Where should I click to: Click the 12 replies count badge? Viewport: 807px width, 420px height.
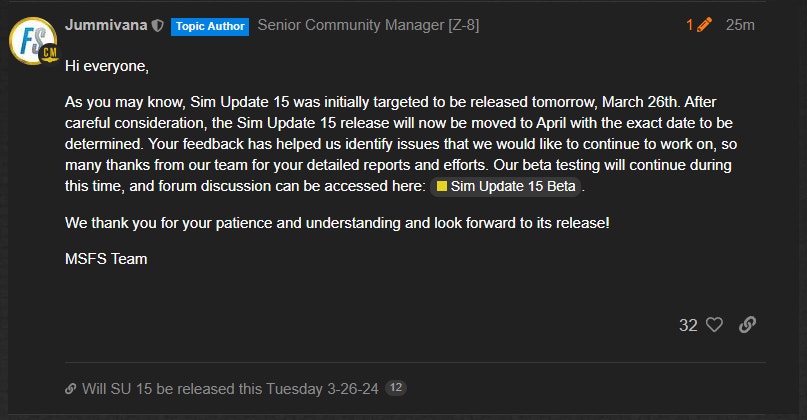(395, 388)
